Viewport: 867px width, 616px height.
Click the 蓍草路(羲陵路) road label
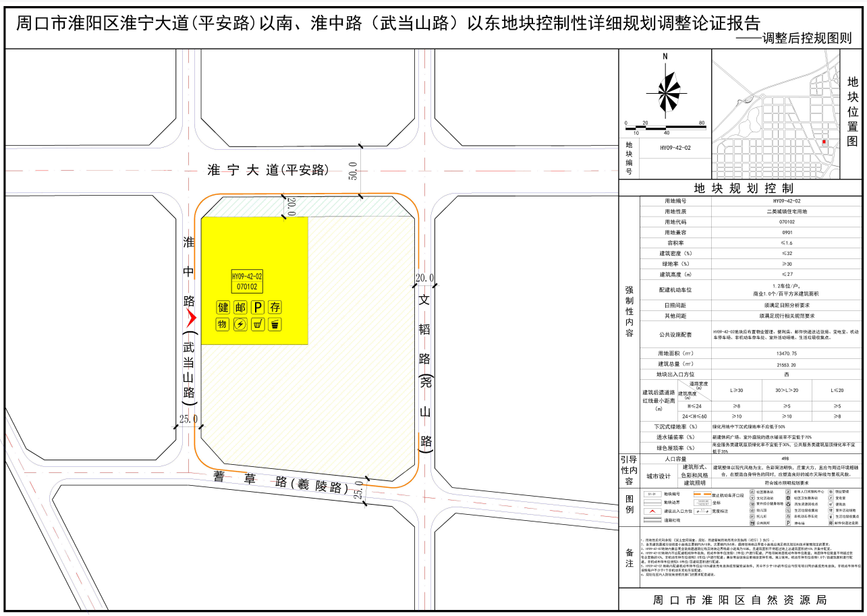[281, 482]
